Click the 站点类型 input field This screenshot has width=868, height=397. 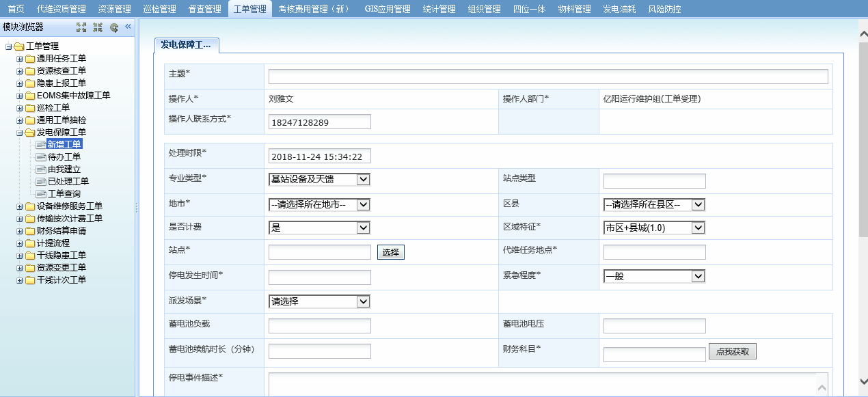click(655, 181)
